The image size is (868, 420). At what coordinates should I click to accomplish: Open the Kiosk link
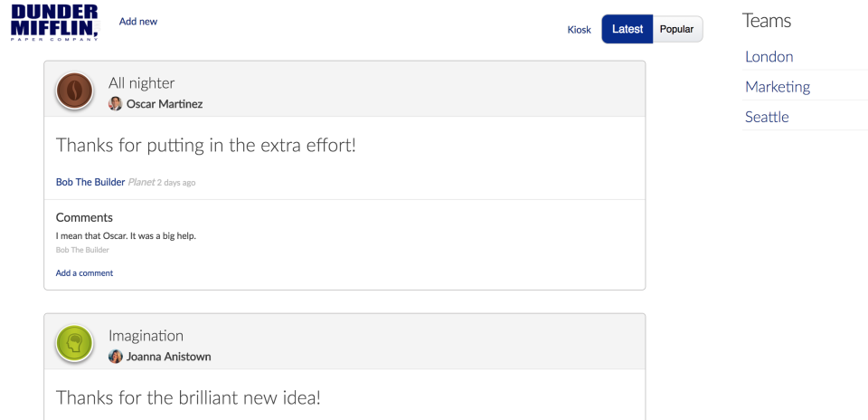click(579, 30)
